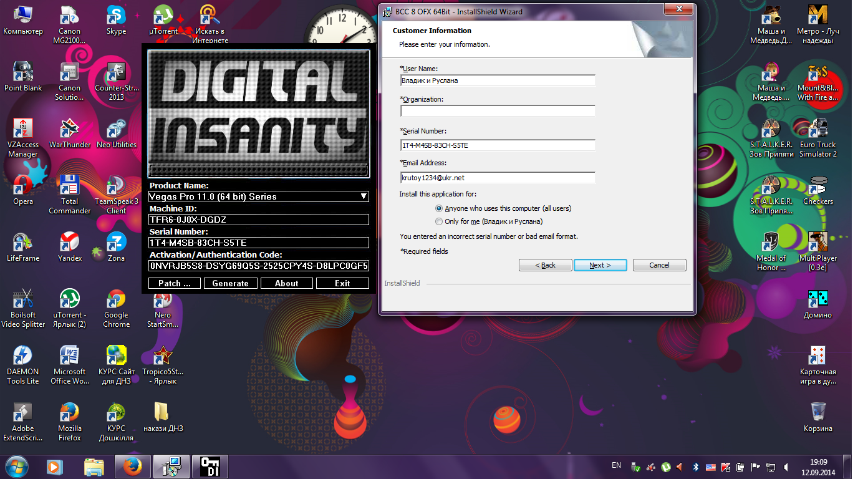
Task: Open Mount&Blade With Fire shortcut
Action: pos(818,82)
